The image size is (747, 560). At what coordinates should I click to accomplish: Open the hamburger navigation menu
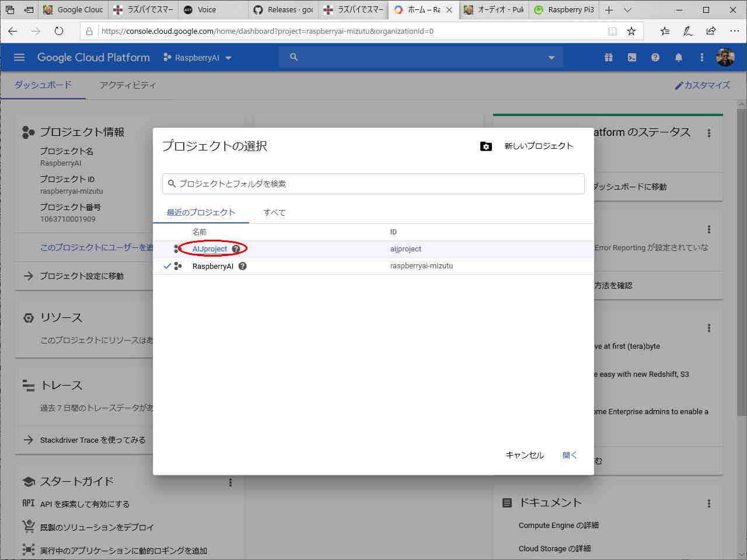(x=19, y=57)
